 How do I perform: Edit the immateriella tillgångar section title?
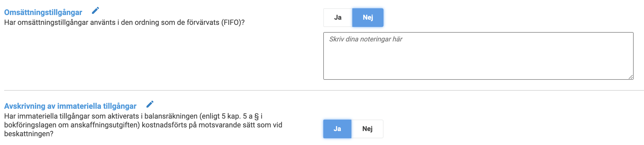pyautogui.click(x=150, y=104)
